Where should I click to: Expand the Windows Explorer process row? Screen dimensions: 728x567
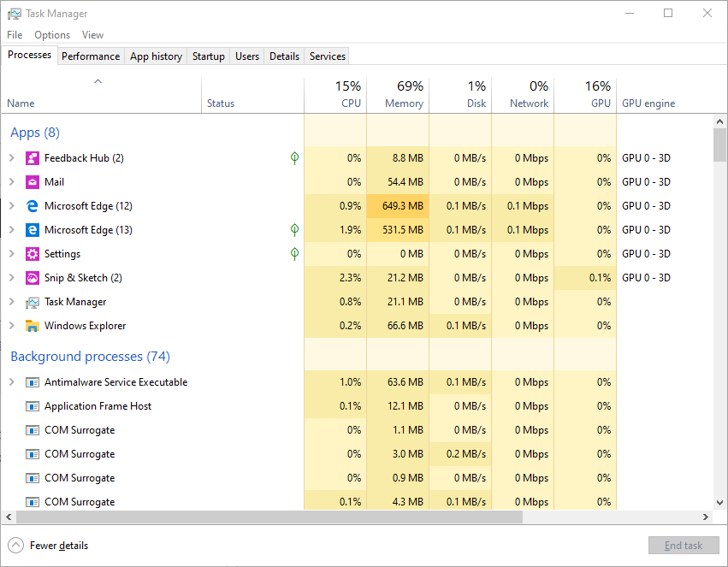[x=12, y=326]
